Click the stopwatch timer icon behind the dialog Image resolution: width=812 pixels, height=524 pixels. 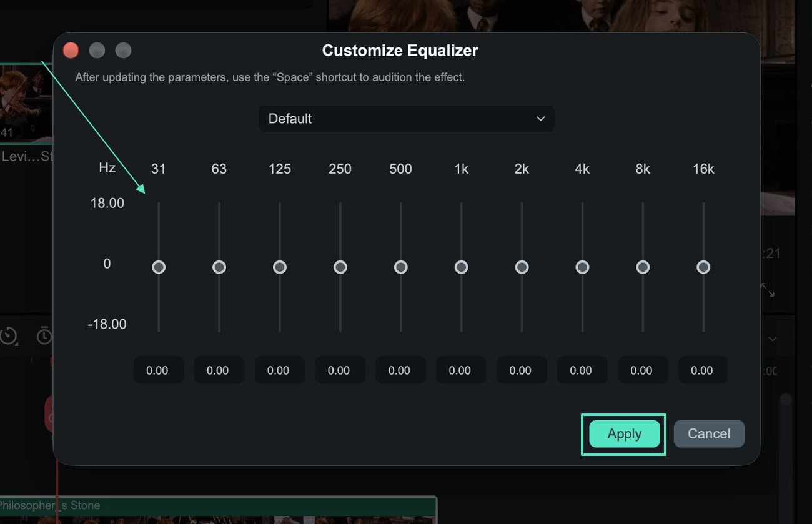(44, 335)
